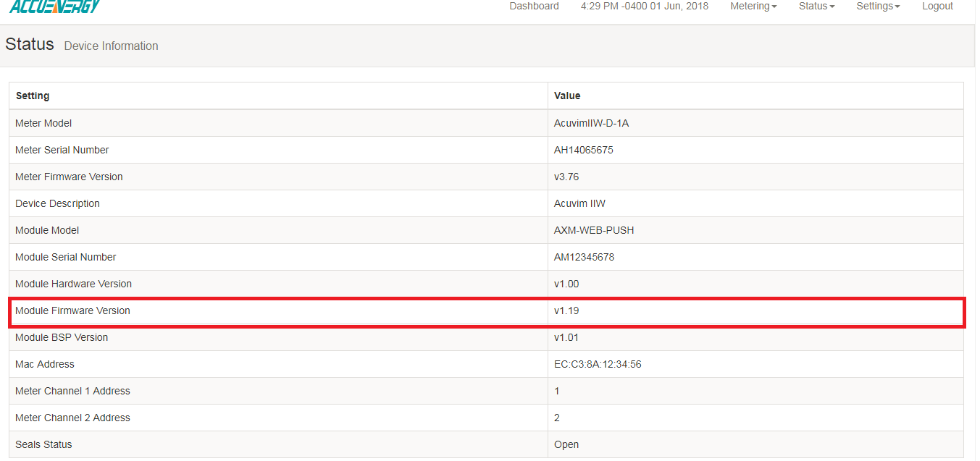Select the Seals Status Open value
980x461 pixels.
pyautogui.click(x=566, y=444)
